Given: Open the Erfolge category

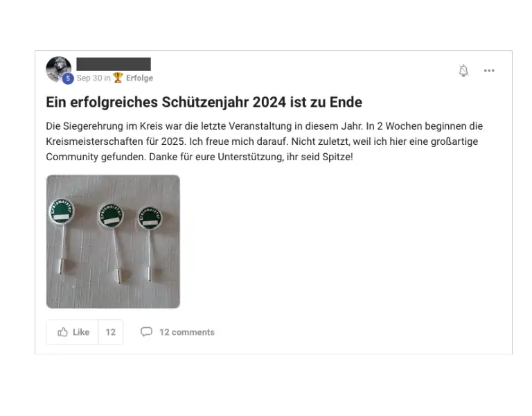Looking at the screenshot, I should pos(139,78).
